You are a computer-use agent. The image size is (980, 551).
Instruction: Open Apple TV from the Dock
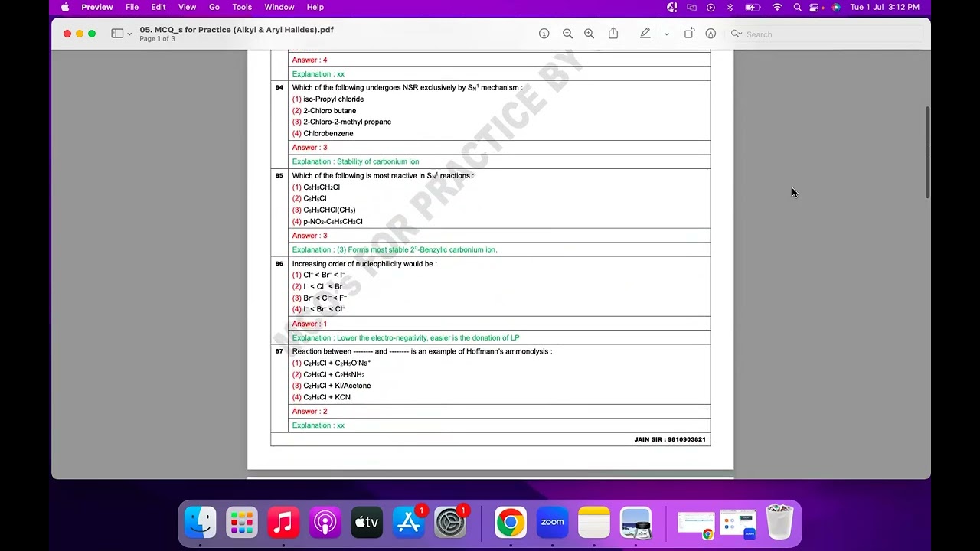(367, 523)
